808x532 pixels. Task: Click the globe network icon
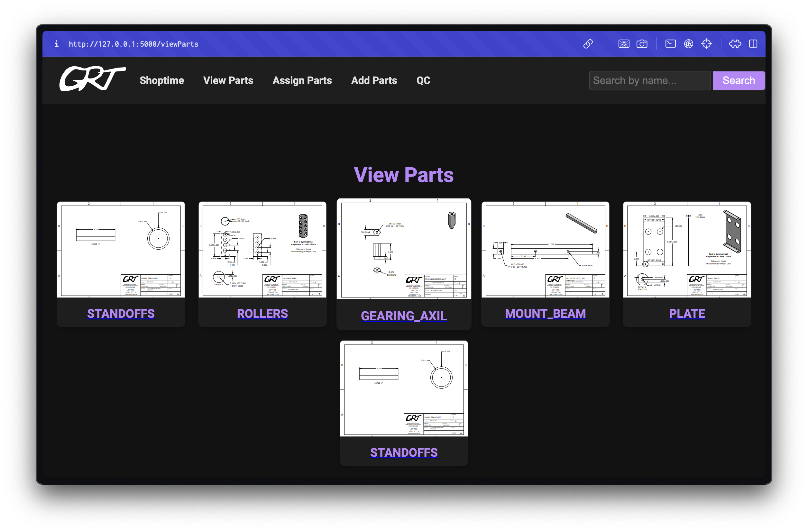click(x=688, y=44)
